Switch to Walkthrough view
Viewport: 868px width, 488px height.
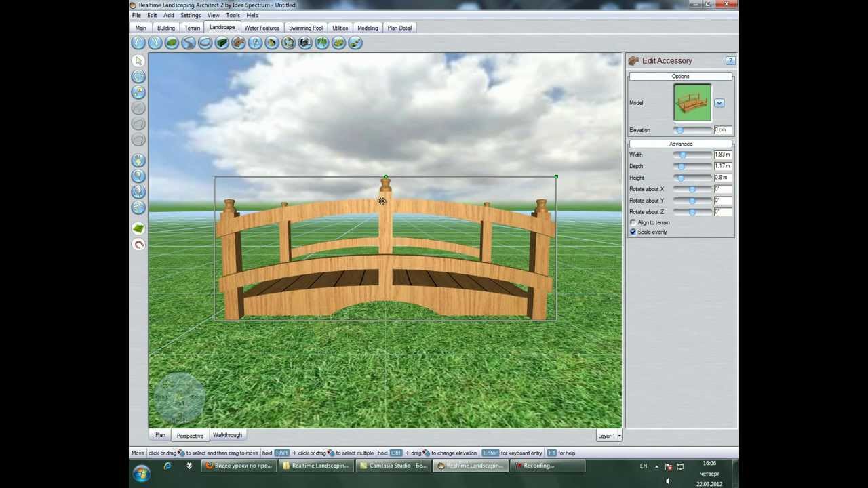click(x=227, y=435)
